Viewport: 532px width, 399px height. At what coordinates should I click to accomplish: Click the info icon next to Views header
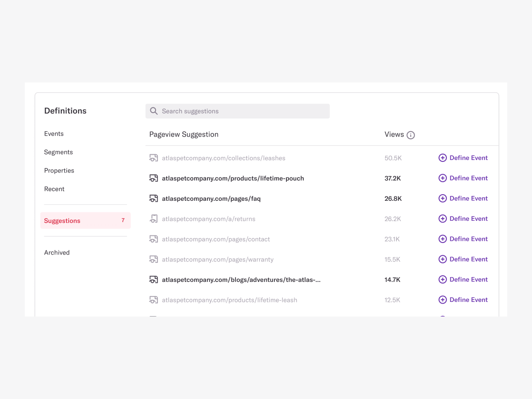[411, 135]
